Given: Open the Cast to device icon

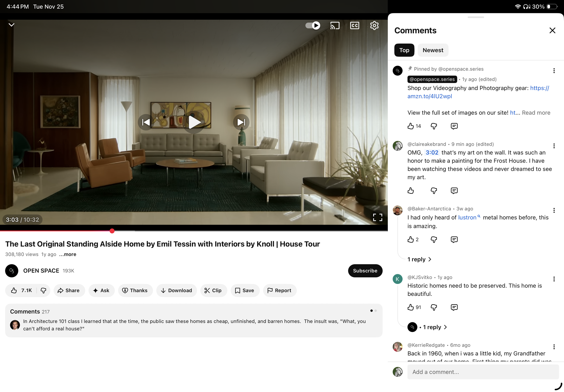Looking at the screenshot, I should [335, 26].
